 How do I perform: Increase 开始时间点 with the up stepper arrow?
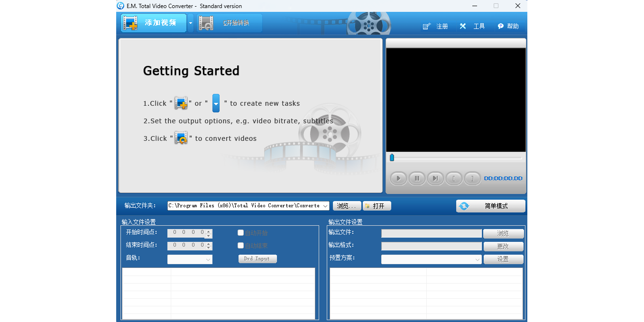coord(209,231)
